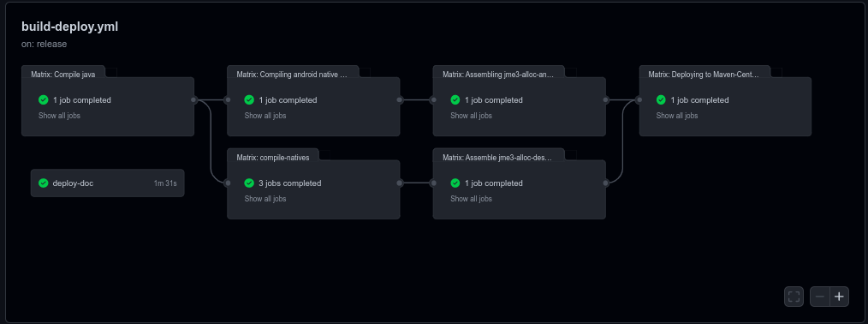Click the 1m 31s duration on deploy-doc

(x=165, y=183)
